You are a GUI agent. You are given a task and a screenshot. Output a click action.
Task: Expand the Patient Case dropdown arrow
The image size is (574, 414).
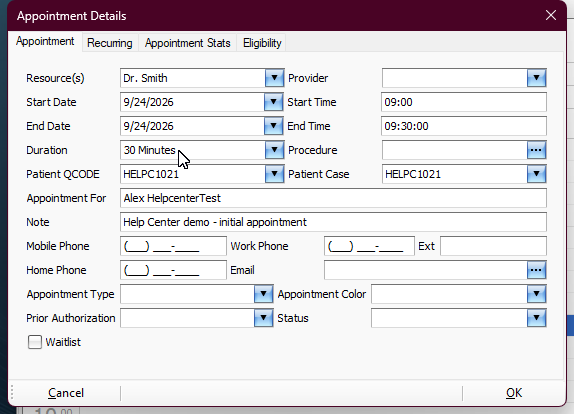click(x=536, y=174)
